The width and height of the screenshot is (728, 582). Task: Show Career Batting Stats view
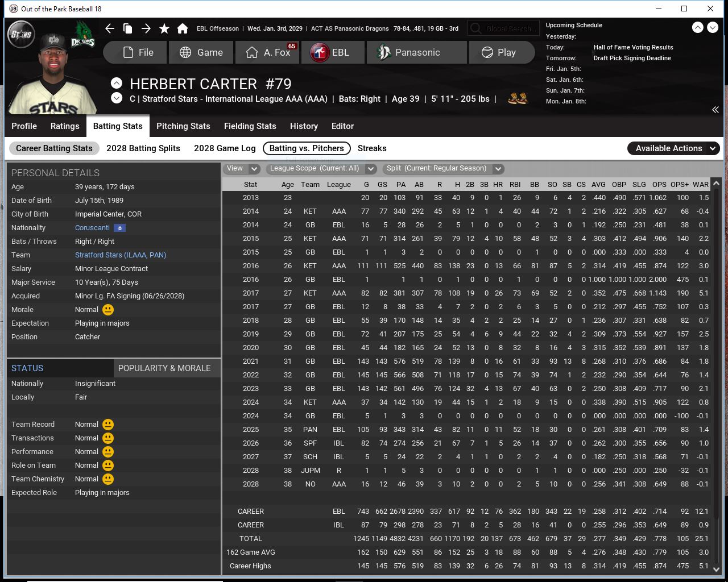tap(54, 148)
